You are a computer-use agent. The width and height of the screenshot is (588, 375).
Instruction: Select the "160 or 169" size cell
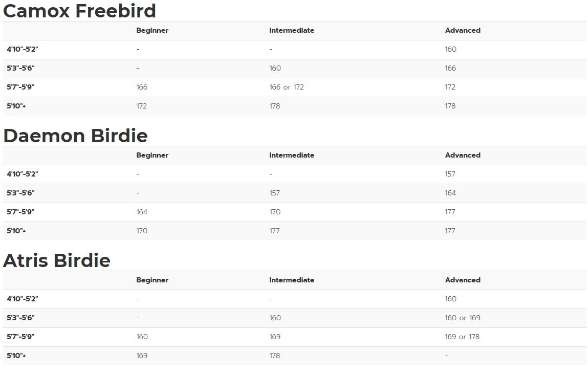coord(463,318)
